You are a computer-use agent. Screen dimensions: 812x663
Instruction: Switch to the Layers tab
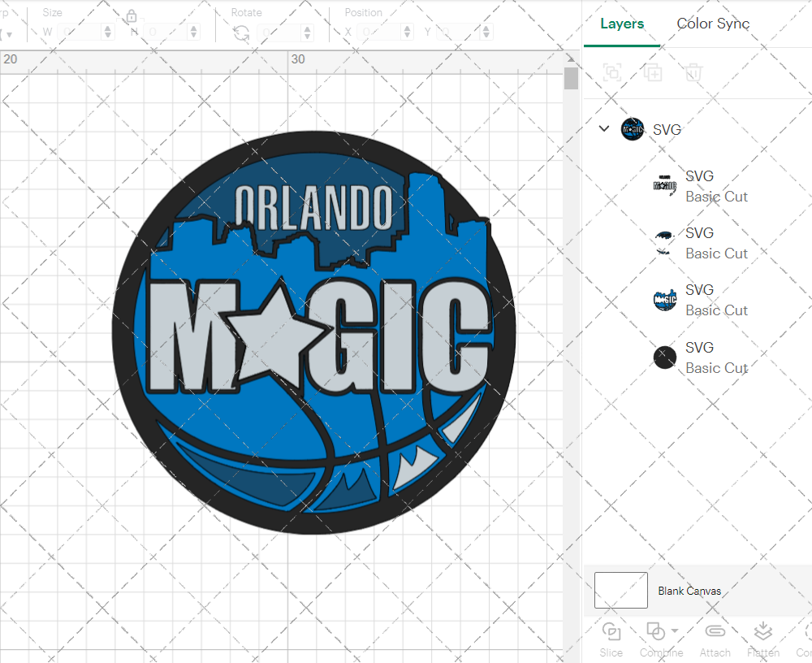(x=622, y=24)
